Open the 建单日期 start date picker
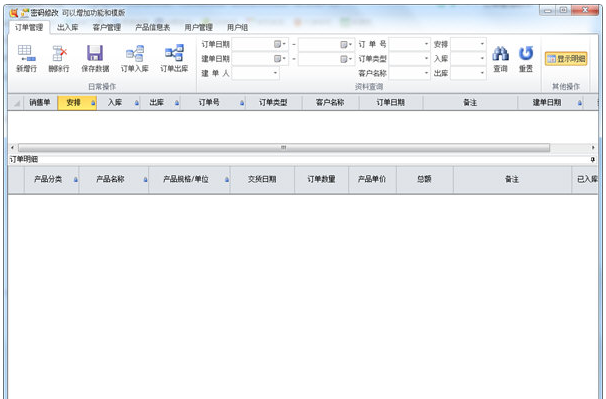 280,59
